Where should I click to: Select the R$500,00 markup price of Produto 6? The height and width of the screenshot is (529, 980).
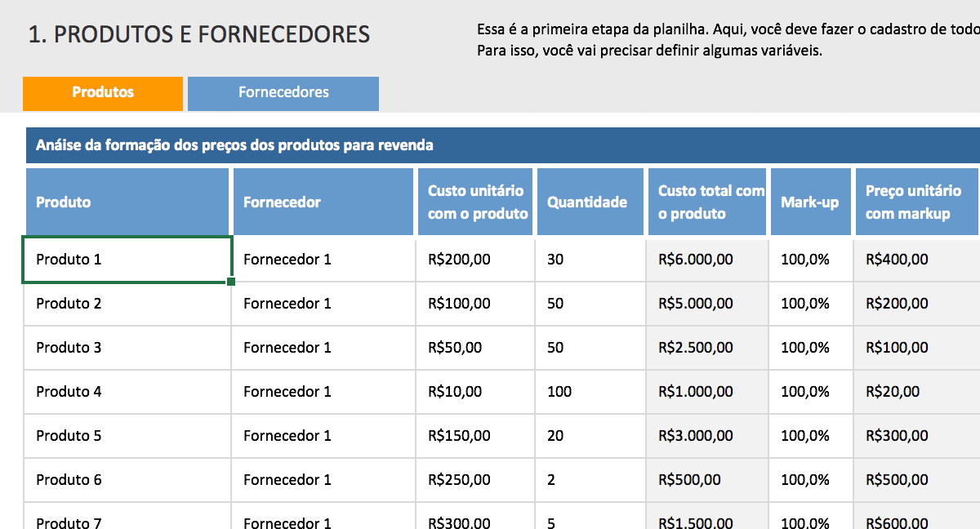coord(915,479)
